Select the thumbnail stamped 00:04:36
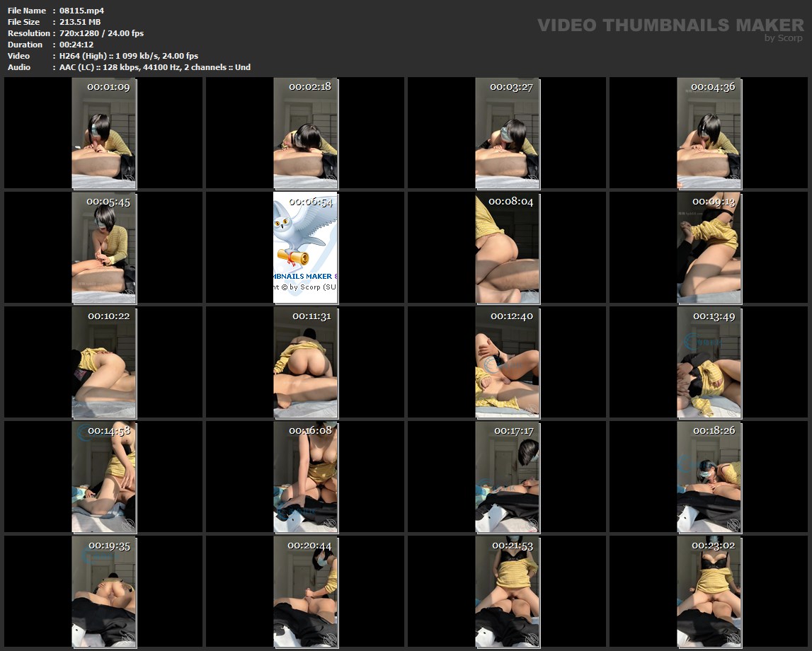This screenshot has height=651, width=812. tap(709, 133)
